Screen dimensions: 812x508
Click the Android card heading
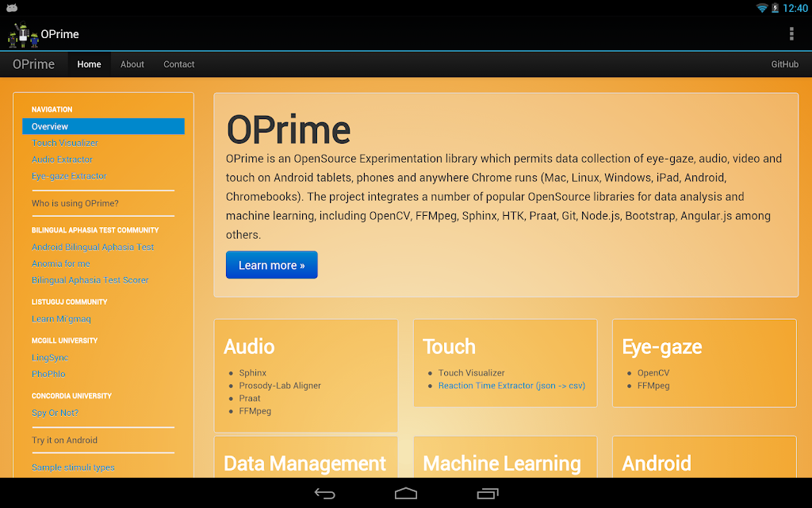pyautogui.click(x=656, y=464)
